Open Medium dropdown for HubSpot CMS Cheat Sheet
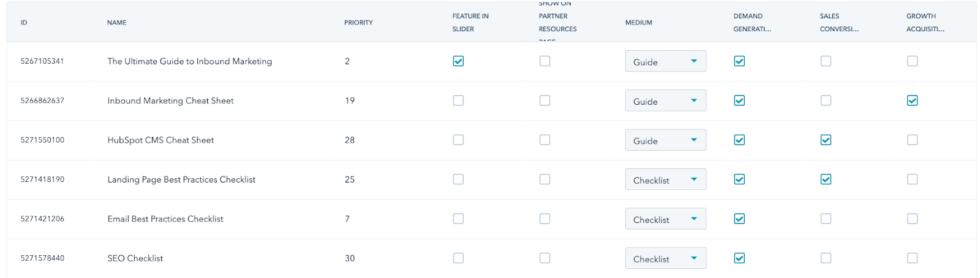Viewport: 980px width, 278px height. point(666,140)
